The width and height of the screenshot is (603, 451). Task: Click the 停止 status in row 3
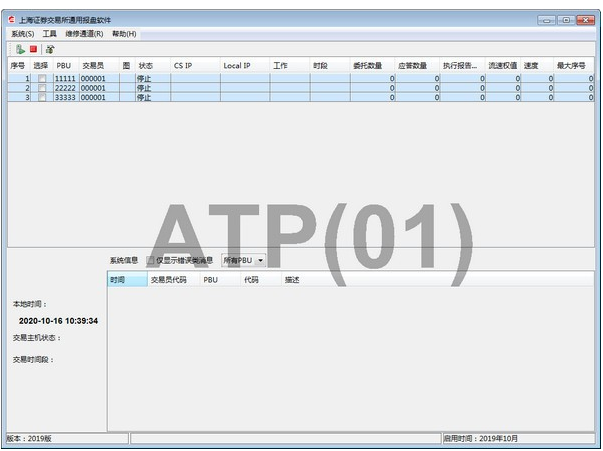[x=153, y=97]
